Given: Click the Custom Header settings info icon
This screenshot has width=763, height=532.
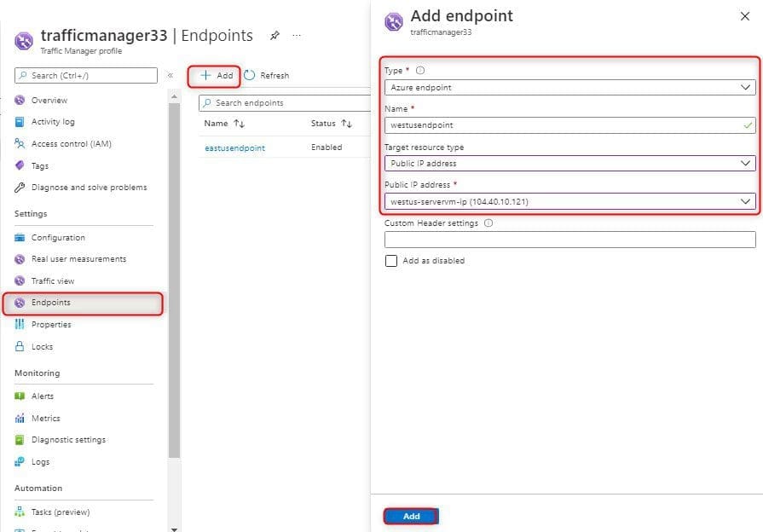Looking at the screenshot, I should (x=488, y=223).
